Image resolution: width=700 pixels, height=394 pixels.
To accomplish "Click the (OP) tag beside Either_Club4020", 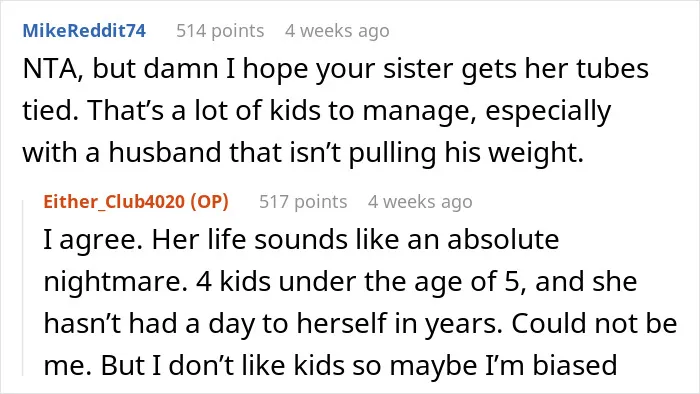I will [x=209, y=202].
